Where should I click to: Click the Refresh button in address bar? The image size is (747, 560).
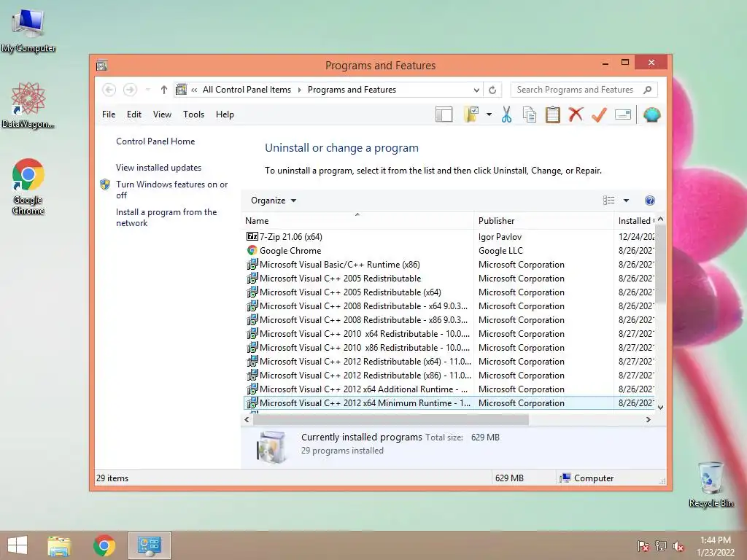[x=492, y=90]
